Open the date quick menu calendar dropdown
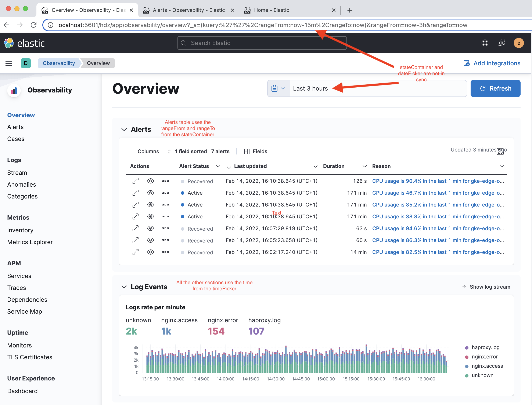The image size is (532, 405). click(x=278, y=88)
